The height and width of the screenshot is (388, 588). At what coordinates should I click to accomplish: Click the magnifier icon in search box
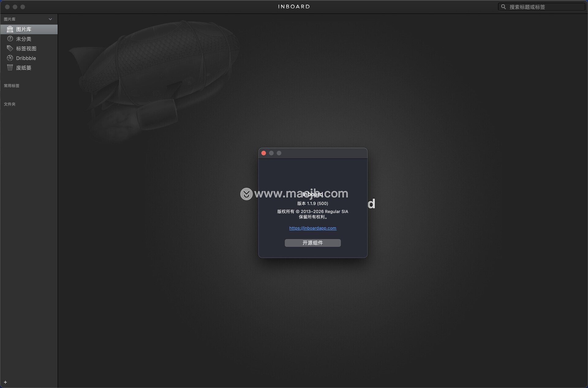(503, 7)
